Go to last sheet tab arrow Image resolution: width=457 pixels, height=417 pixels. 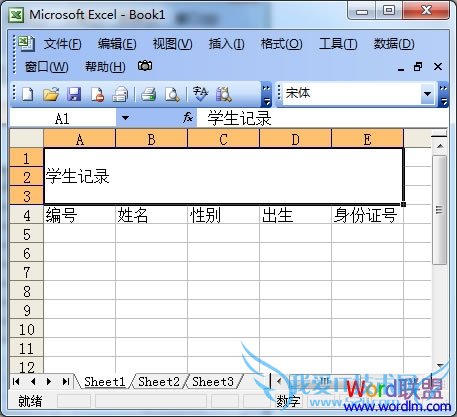coord(66,381)
